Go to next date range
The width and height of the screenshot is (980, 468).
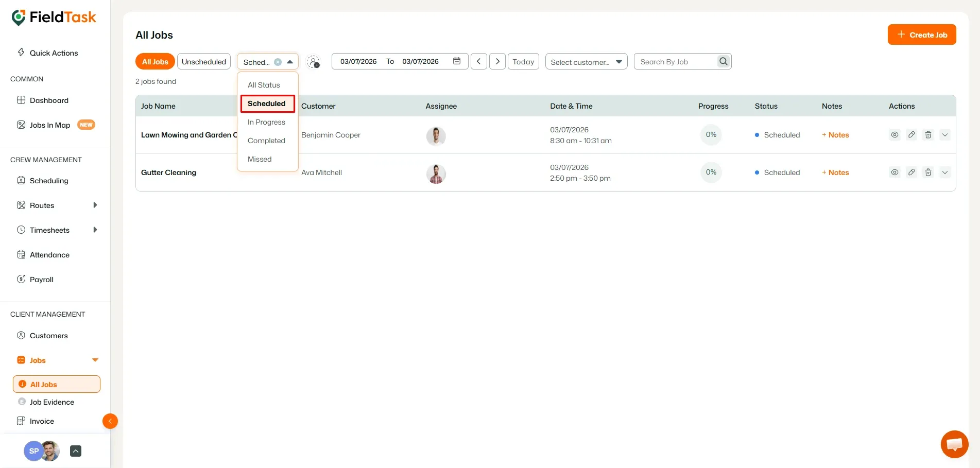[497, 61]
